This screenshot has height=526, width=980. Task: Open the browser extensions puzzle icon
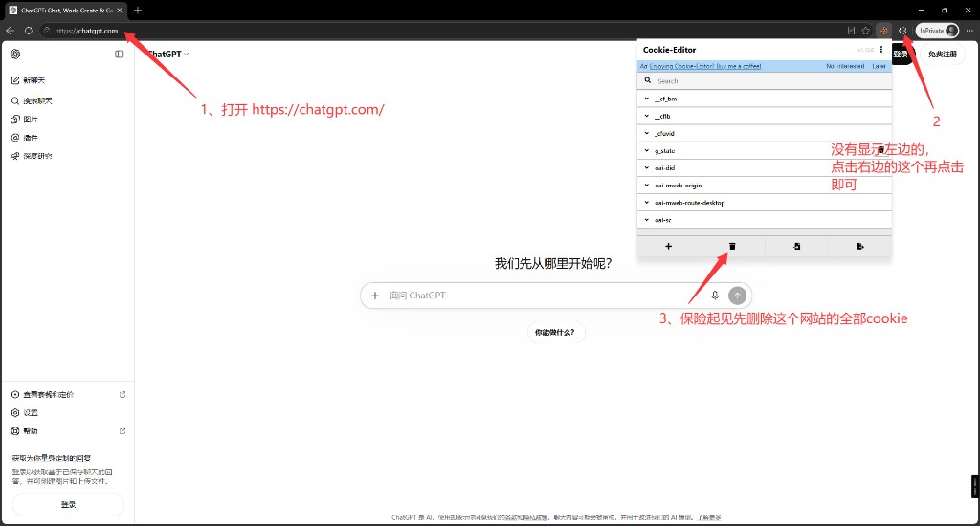902,30
